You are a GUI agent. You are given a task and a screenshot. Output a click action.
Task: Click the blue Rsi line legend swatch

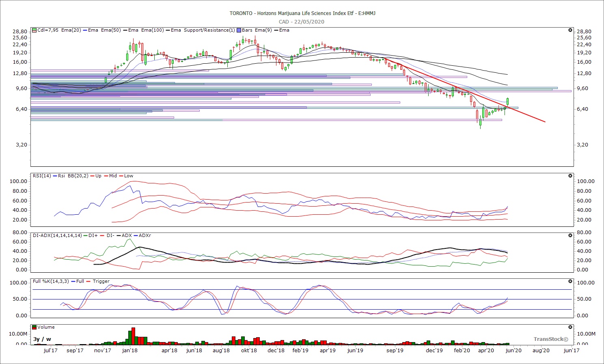55,176
